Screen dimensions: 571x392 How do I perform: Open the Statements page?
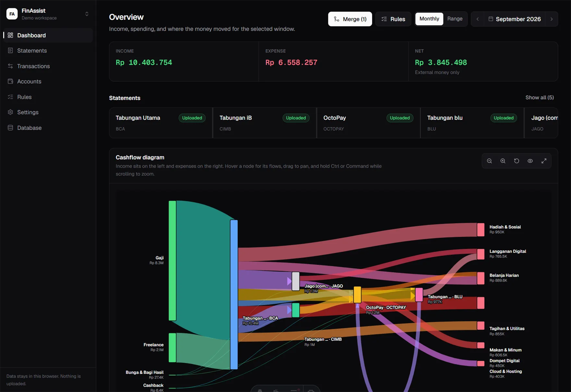[48, 51]
